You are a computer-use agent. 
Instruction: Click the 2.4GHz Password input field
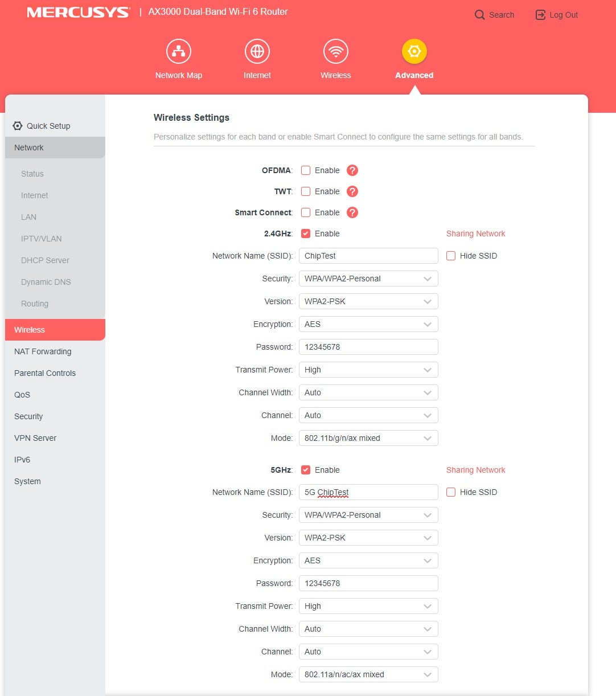click(368, 347)
